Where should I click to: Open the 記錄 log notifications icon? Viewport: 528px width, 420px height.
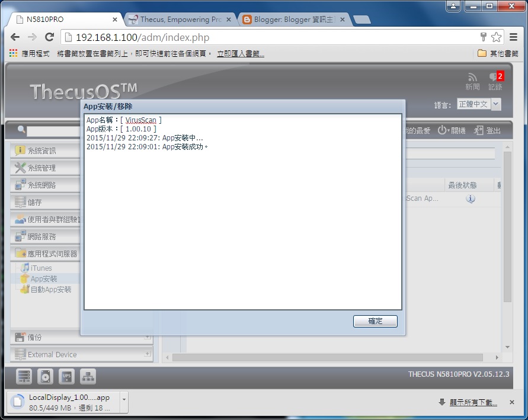tap(495, 82)
